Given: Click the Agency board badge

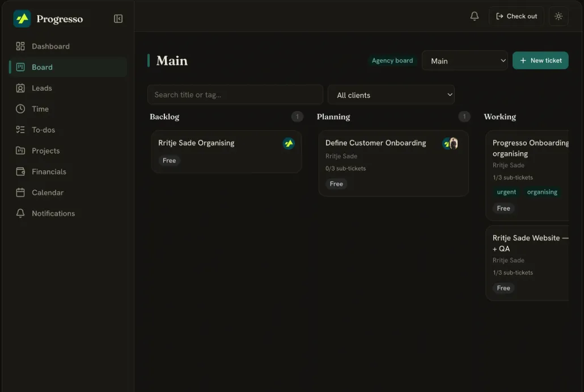Looking at the screenshot, I should click(x=392, y=60).
